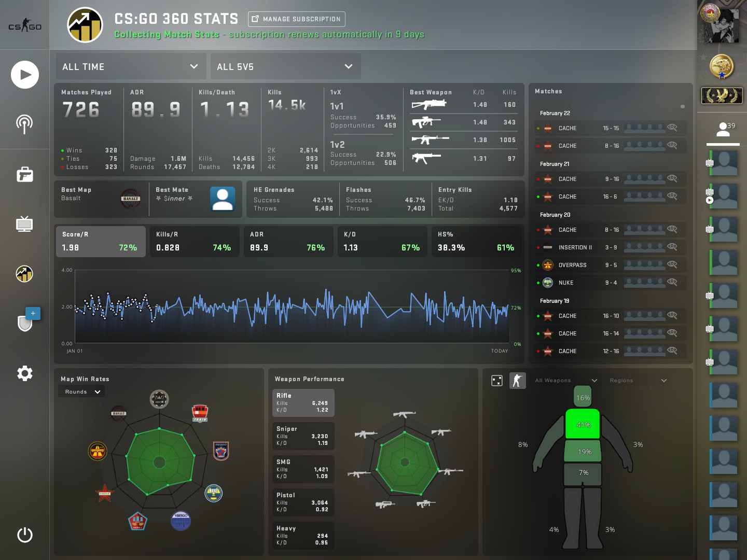Click the INSERTION II map name

click(575, 247)
